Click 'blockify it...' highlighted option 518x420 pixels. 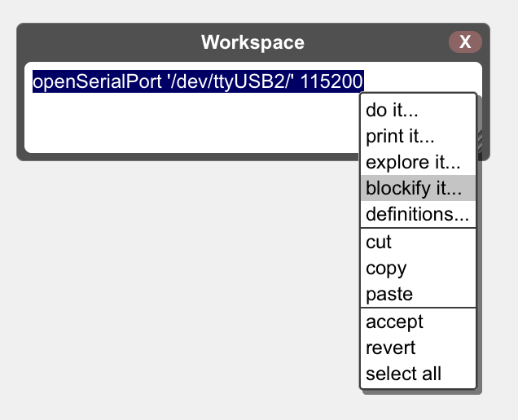click(418, 188)
